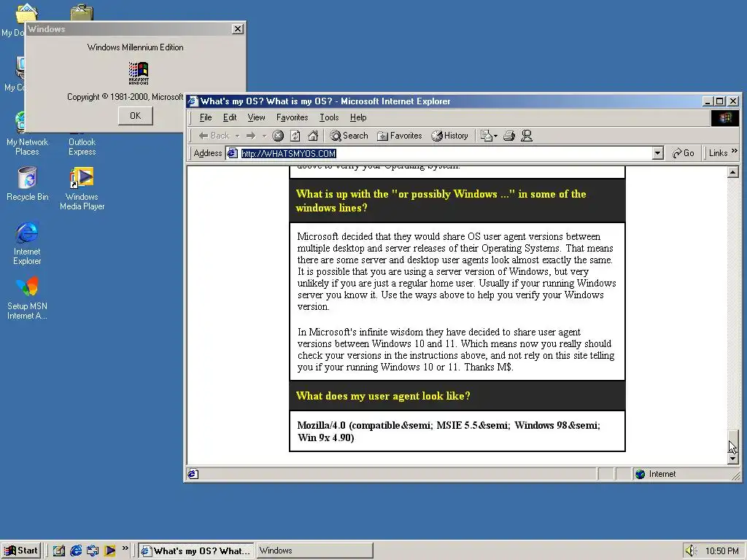Stop page loading with the Stop icon
This screenshot has width=747, height=560.
pos(278,136)
